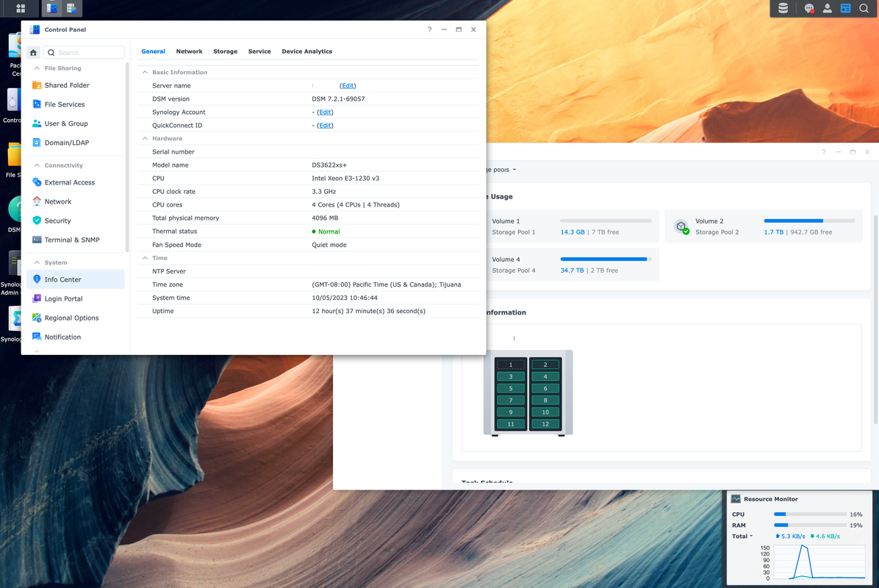The width and height of the screenshot is (879, 588).
Task: Click model name DS3622xs+
Action: (329, 165)
